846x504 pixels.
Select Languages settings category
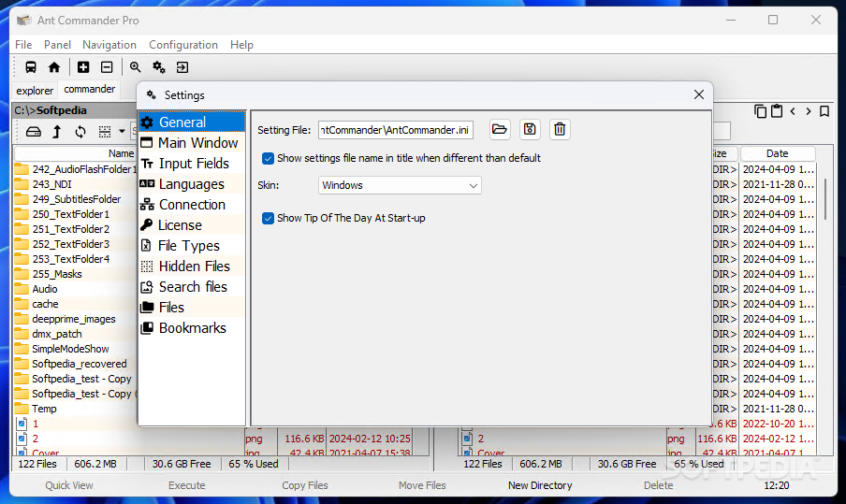192,184
